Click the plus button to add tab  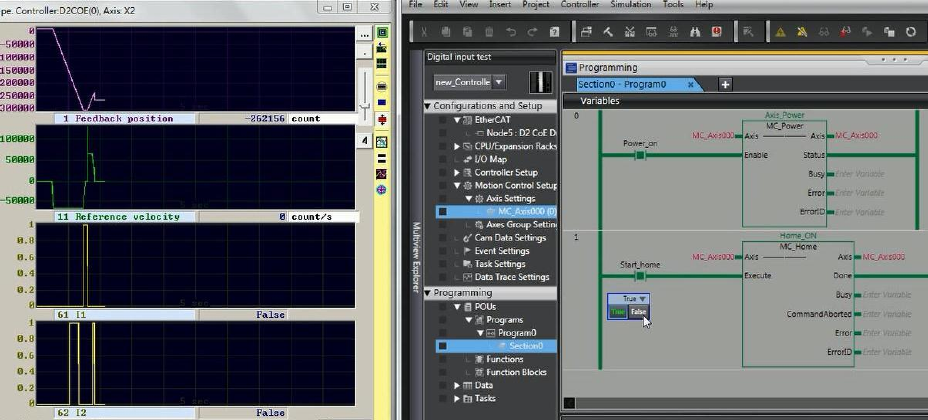click(725, 84)
